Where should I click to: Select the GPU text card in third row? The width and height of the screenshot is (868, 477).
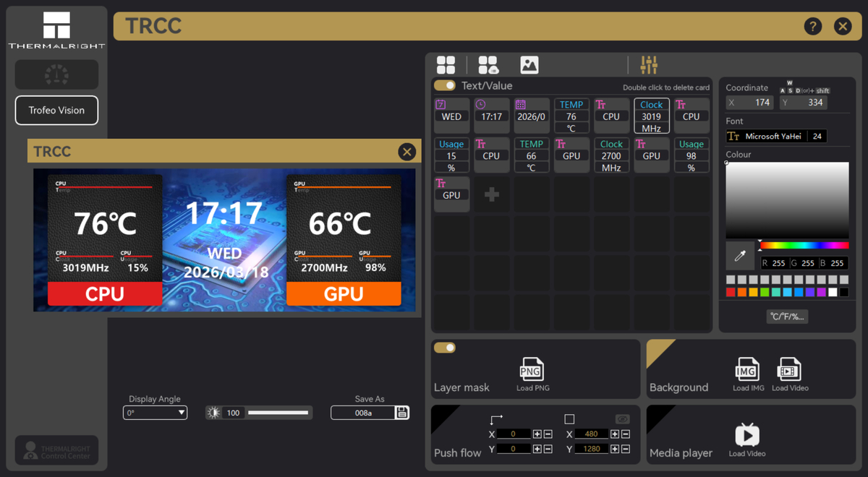[451, 194]
